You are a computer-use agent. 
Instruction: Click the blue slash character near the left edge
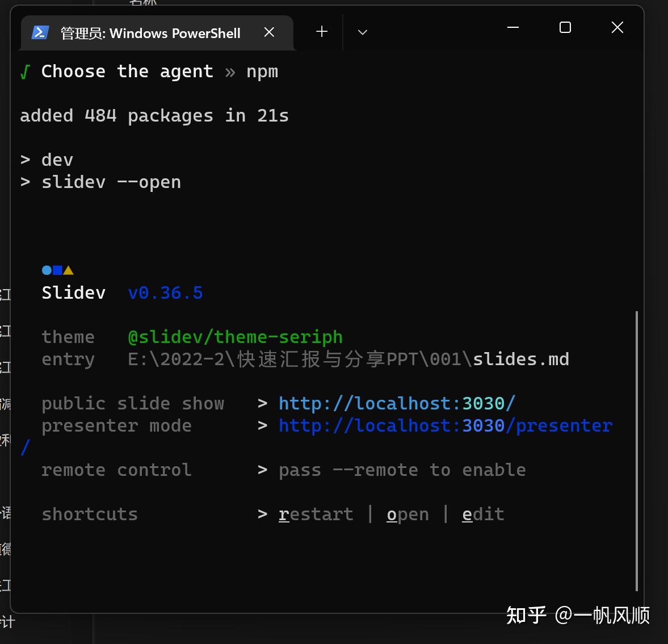[x=25, y=448]
